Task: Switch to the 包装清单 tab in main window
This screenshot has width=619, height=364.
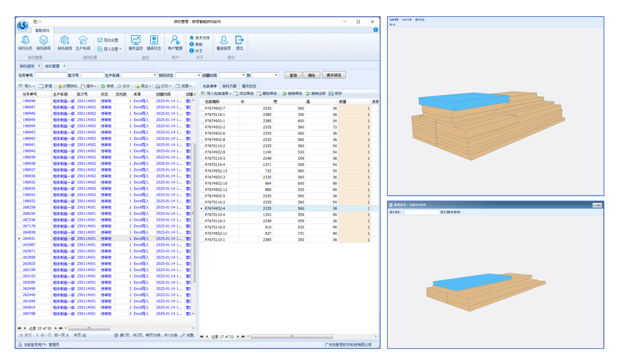Action: (x=209, y=86)
